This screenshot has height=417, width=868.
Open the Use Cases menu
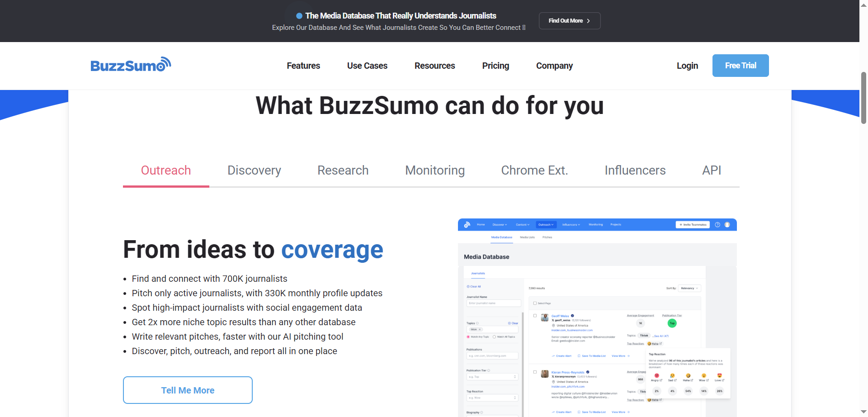pyautogui.click(x=367, y=66)
